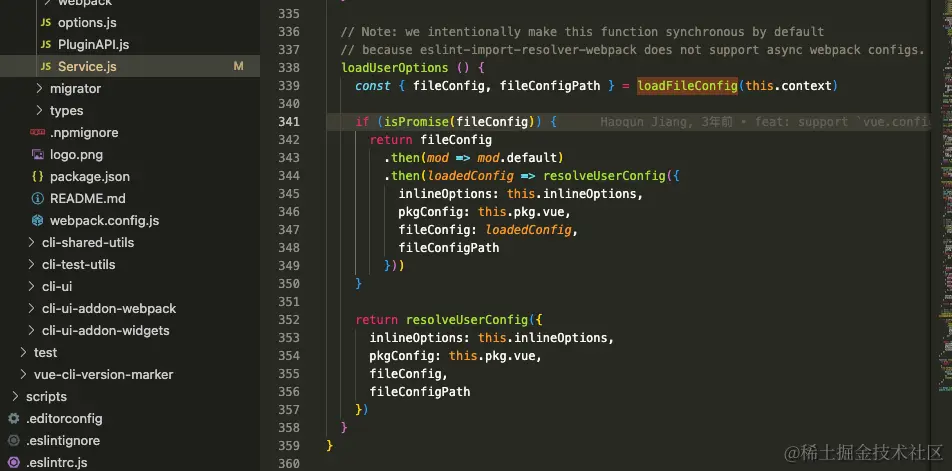The image size is (952, 471).
Task: Click the webpack cube icon
Action: [x=38, y=220]
